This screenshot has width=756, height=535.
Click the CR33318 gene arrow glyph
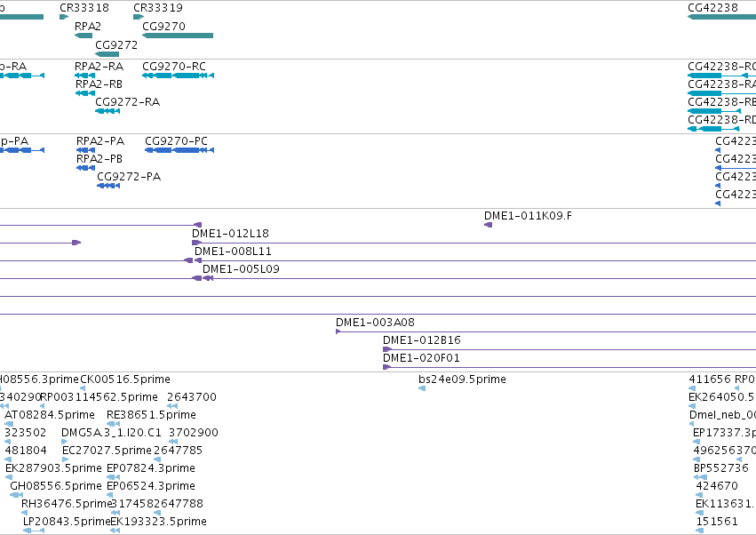point(64,17)
